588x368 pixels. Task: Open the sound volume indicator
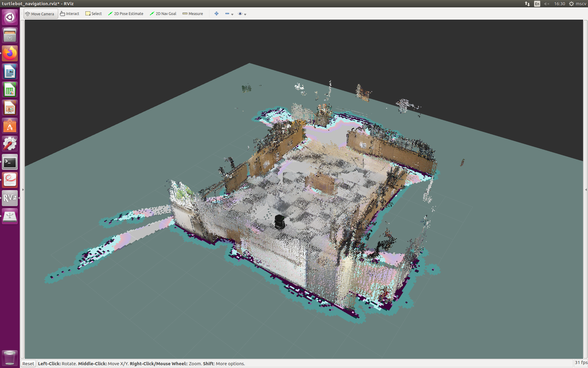547,4
